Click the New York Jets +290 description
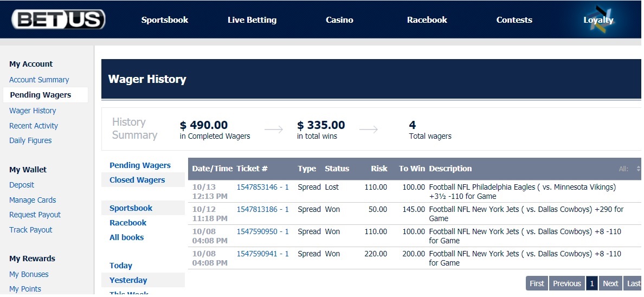Image resolution: width=644 pixels, height=297 pixels. (526, 214)
